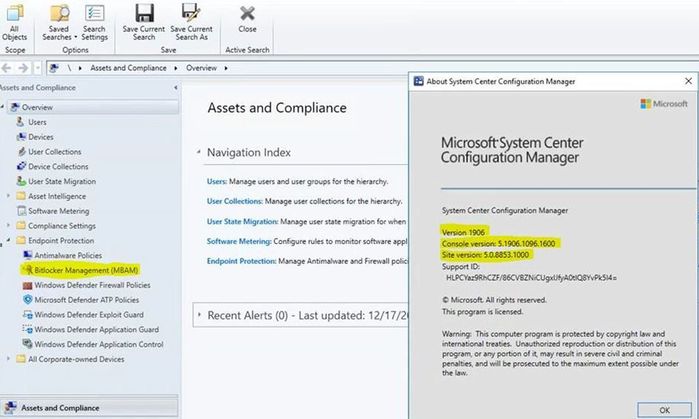Click Overview in the breadcrumb
This screenshot has height=419, width=699.
tap(201, 68)
